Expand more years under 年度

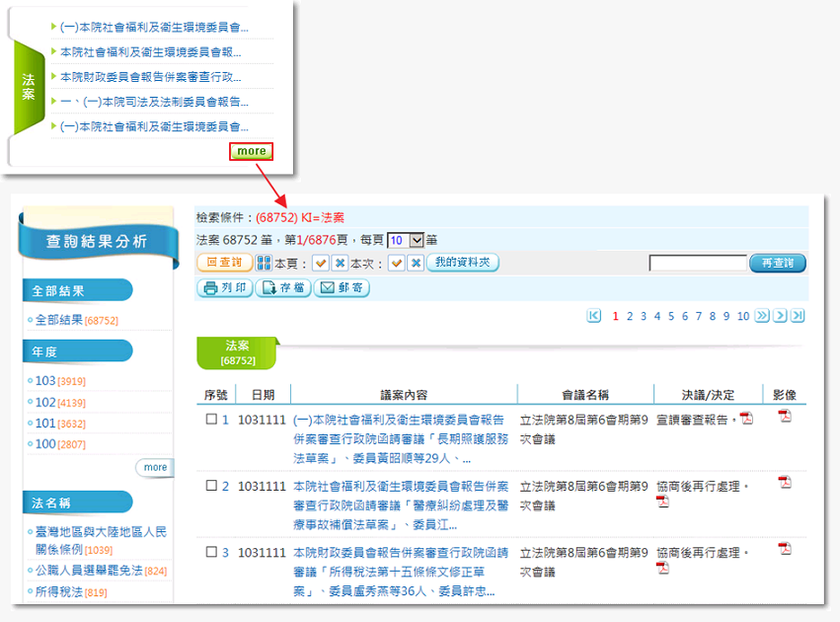[154, 467]
